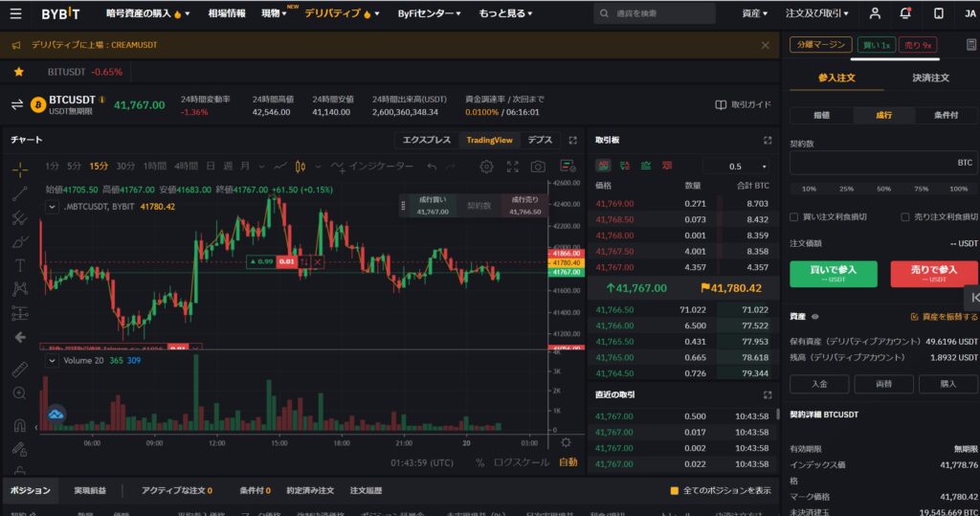980x516 pixels.
Task: Toggle asset balance visibility eye
Action: 815,317
